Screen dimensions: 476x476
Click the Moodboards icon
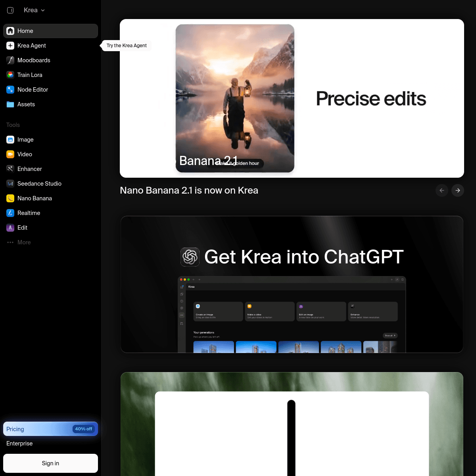click(10, 60)
